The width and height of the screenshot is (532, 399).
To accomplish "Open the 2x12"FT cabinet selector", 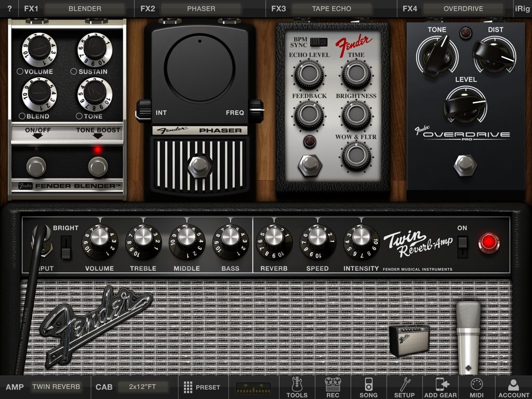I will [143, 387].
